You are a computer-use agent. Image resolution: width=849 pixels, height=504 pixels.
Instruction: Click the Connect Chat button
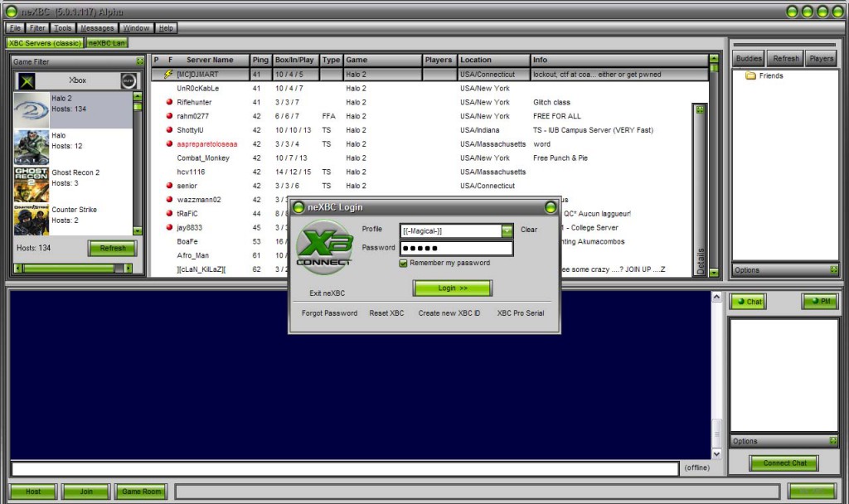[x=784, y=463]
